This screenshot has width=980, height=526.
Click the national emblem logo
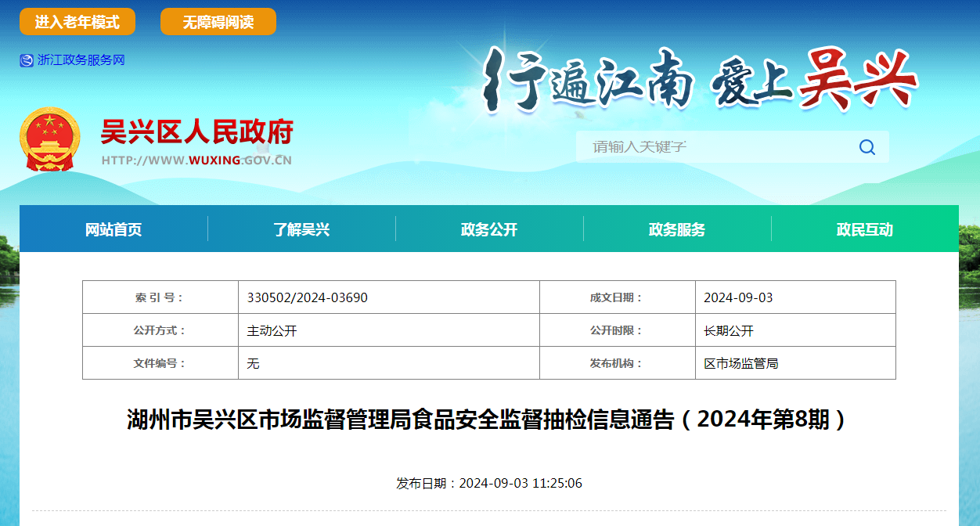click(x=49, y=140)
